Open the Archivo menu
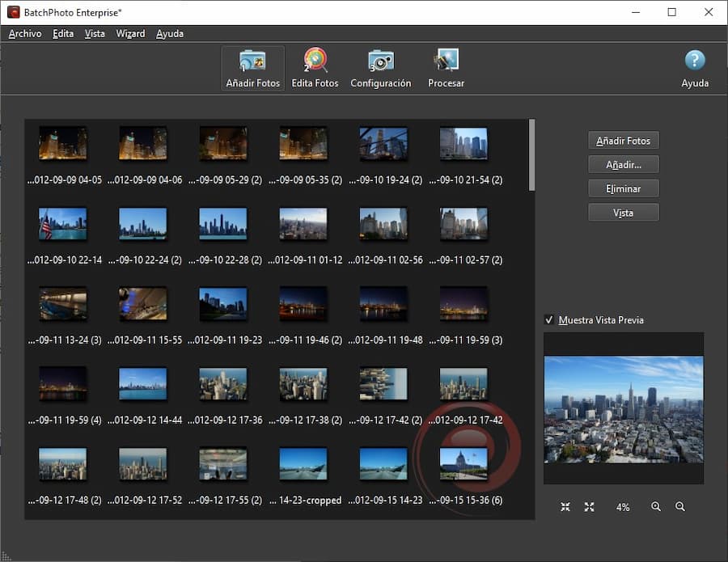 click(25, 33)
